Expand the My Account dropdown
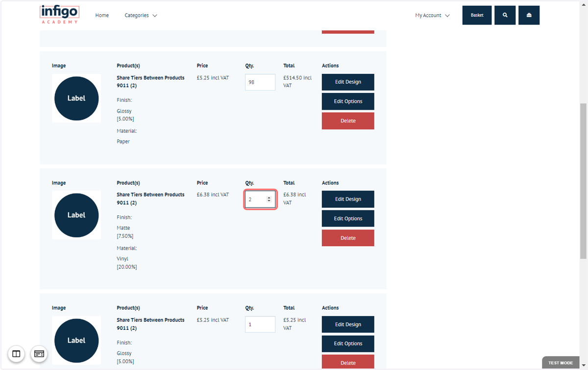The image size is (588, 370). [432, 15]
